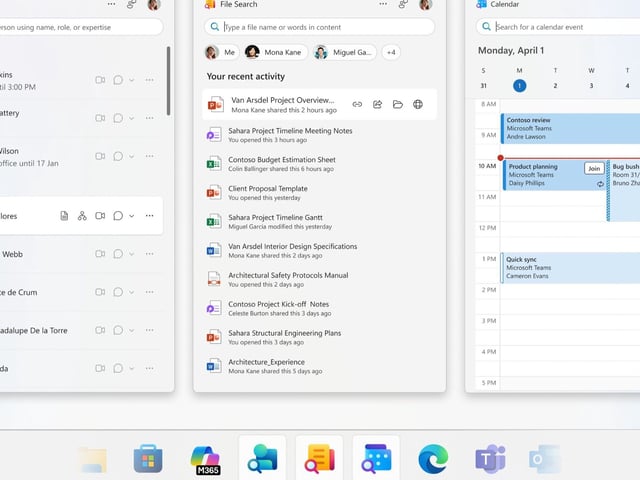
Task: Join the Product planning meeting
Action: point(594,169)
